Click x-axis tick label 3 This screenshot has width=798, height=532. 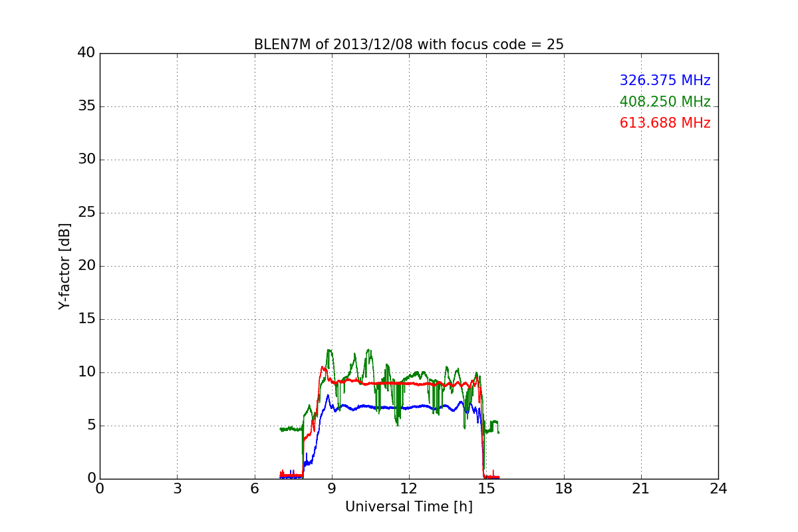click(177, 489)
